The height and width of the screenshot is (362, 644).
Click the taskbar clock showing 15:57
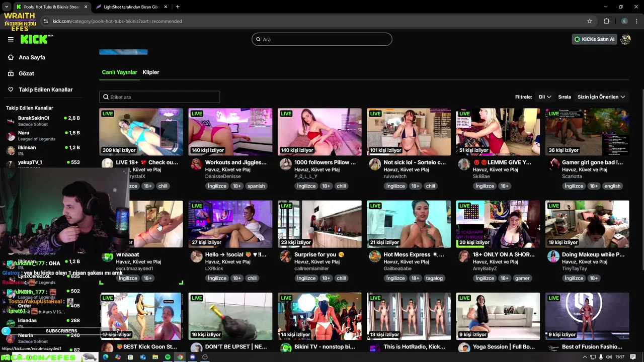(620, 357)
